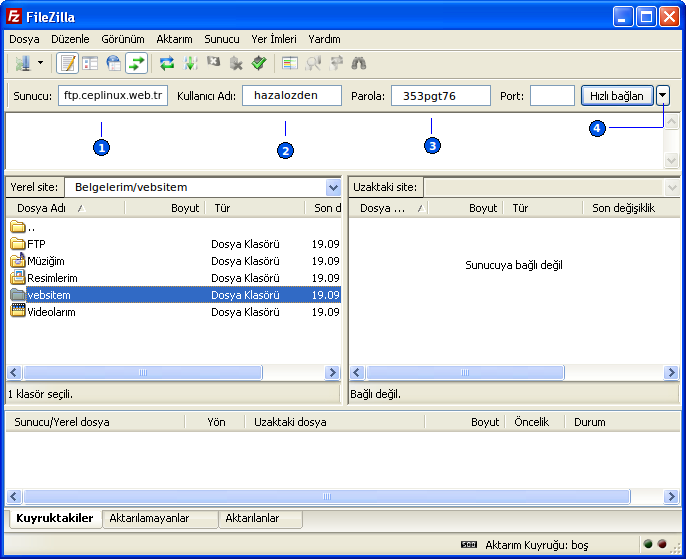Click Sunucu/Yerel dosya queue column header
This screenshot has width=686, height=559.
[x=95, y=423]
